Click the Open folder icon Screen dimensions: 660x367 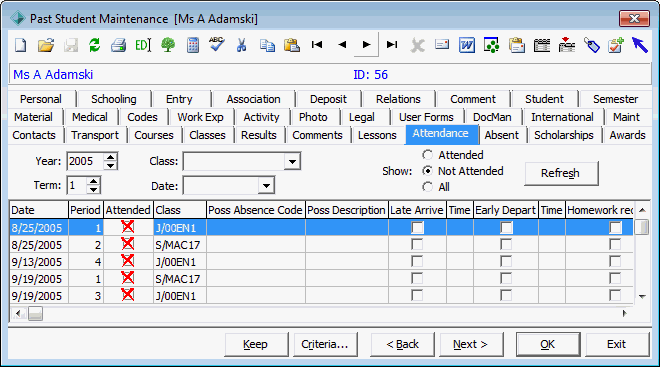point(45,45)
